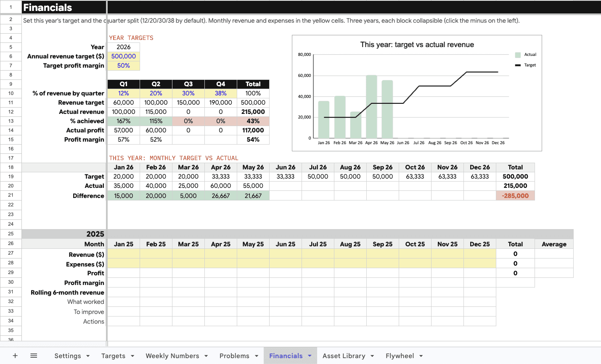The height and width of the screenshot is (364, 601).
Task: Select the 54% total profit margin cell
Action: click(x=253, y=140)
